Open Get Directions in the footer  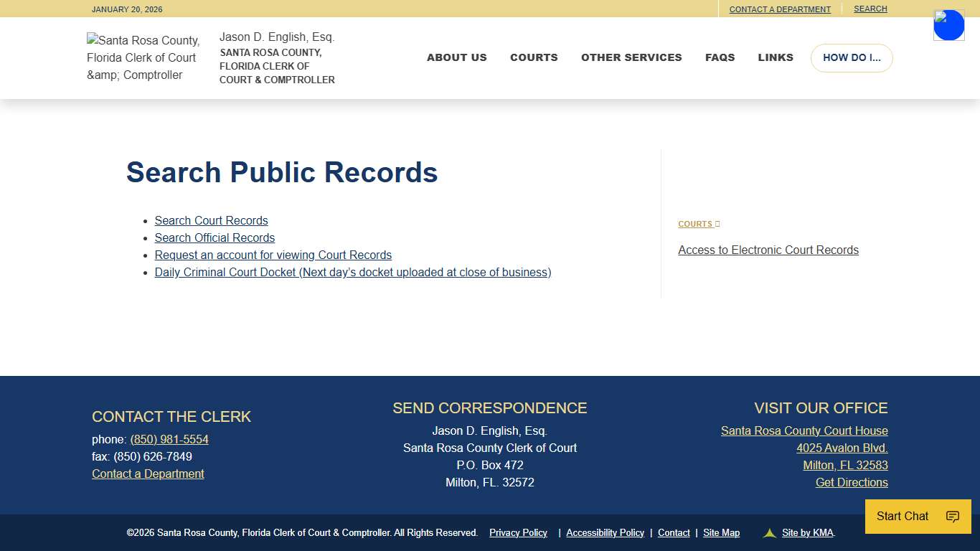[852, 482]
